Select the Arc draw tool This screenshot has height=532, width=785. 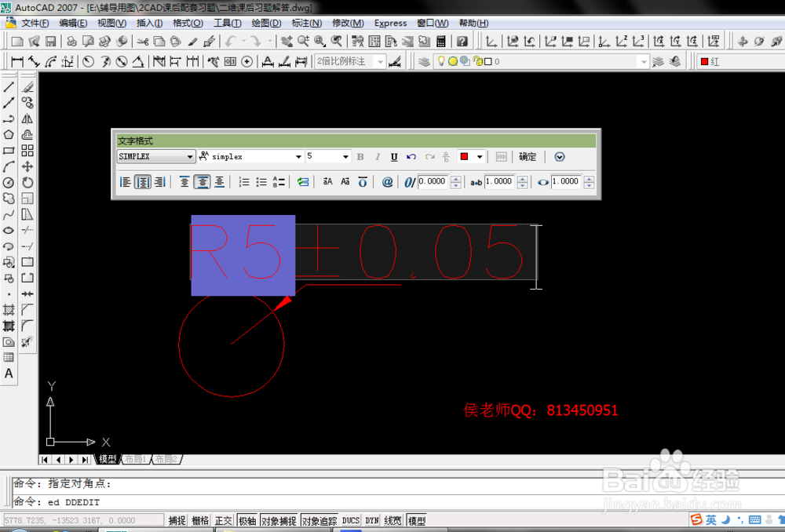pos(9,166)
